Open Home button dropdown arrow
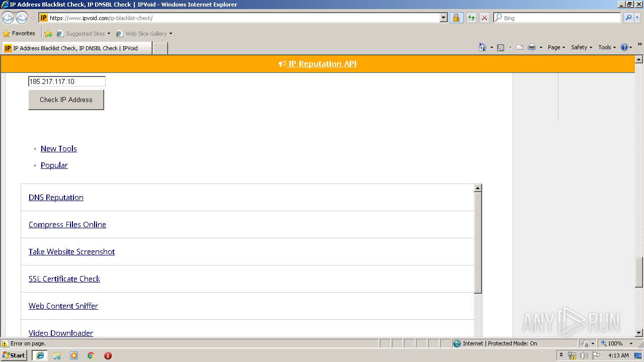This screenshot has height=362, width=644. click(492, 47)
